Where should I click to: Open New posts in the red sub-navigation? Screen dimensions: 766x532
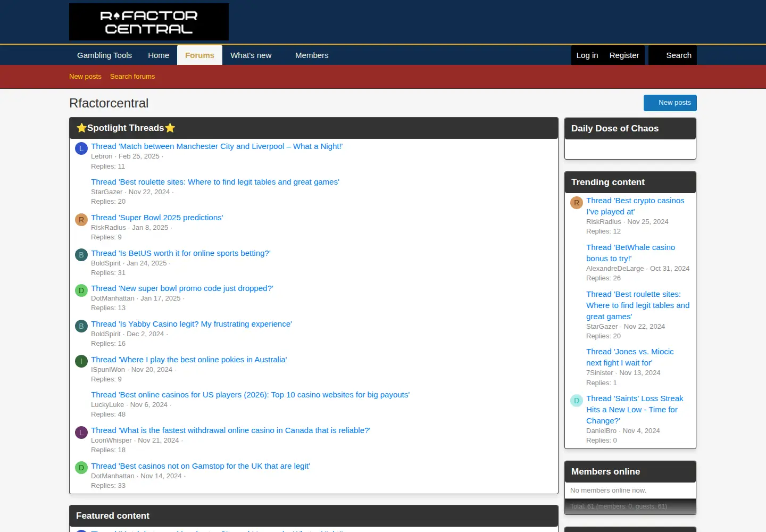pyautogui.click(x=85, y=77)
